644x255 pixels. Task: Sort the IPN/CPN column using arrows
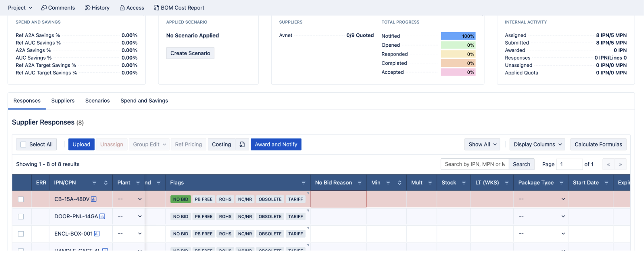(106, 183)
